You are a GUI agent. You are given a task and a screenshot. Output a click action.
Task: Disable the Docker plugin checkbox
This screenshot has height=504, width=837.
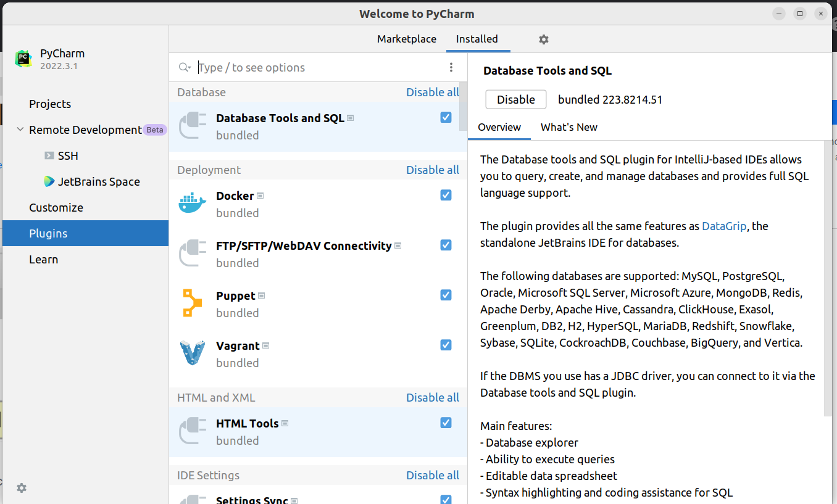(x=446, y=195)
